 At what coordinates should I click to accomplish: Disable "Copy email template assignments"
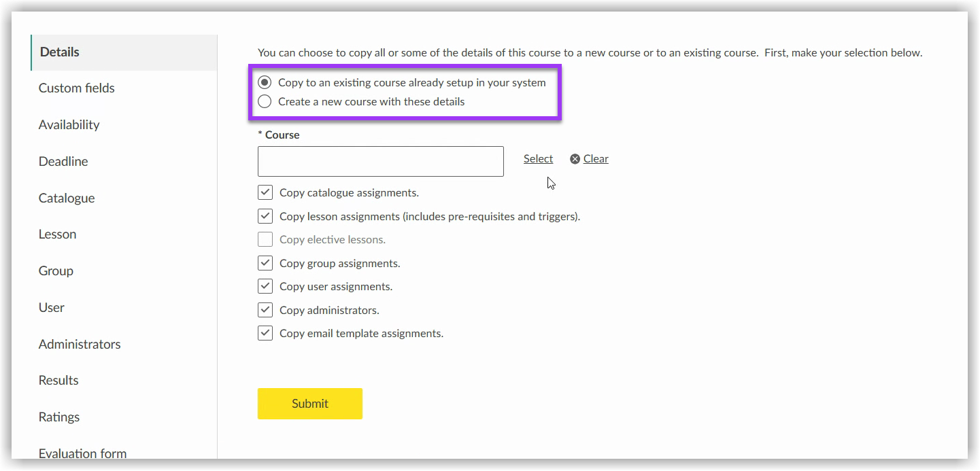tap(265, 333)
